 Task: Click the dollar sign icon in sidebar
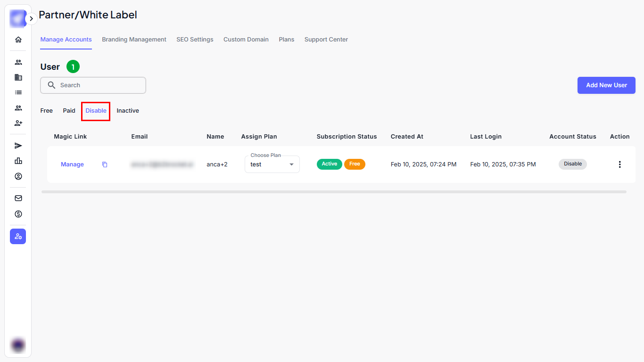pyautogui.click(x=18, y=214)
